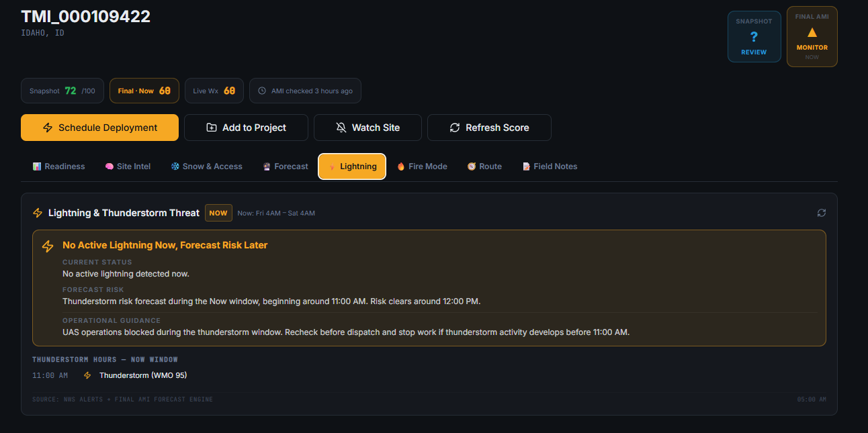Show the Route tab
The height and width of the screenshot is (433, 868).
pyautogui.click(x=484, y=166)
